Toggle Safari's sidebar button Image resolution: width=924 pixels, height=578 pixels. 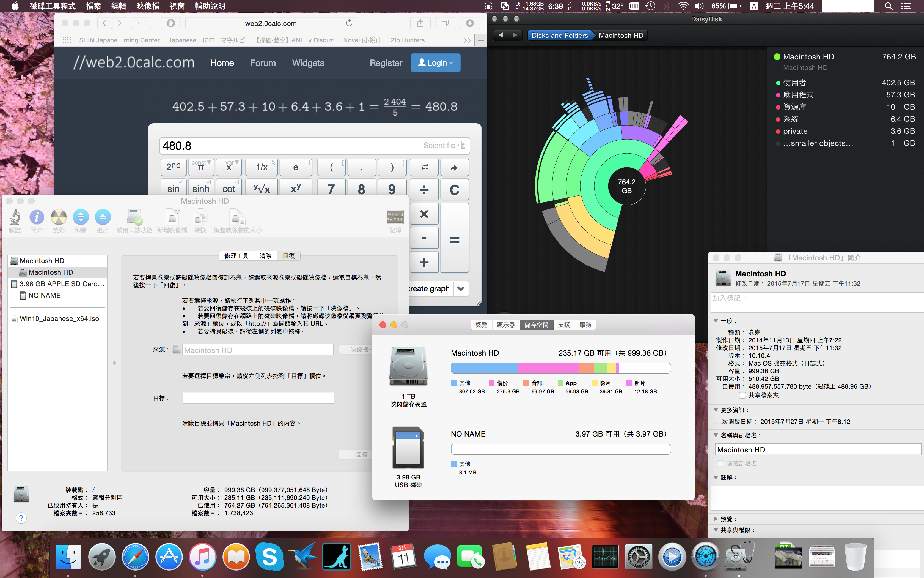pos(141,23)
